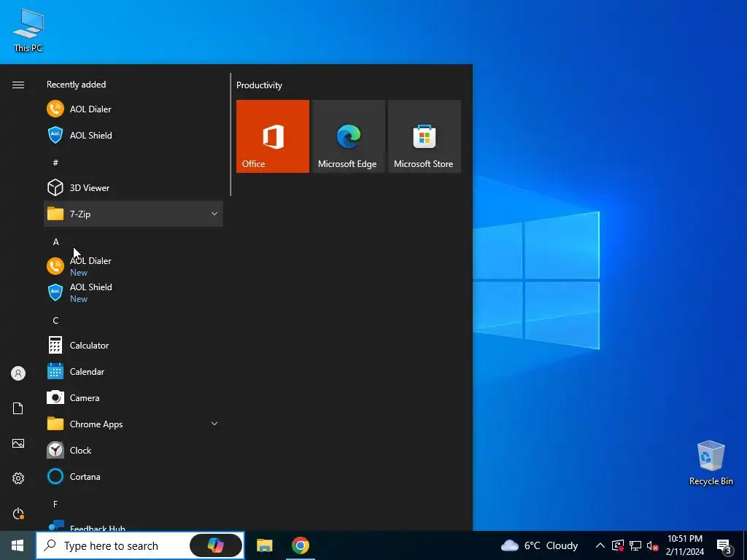Launch Cortana from app list
747x560 pixels.
133,476
